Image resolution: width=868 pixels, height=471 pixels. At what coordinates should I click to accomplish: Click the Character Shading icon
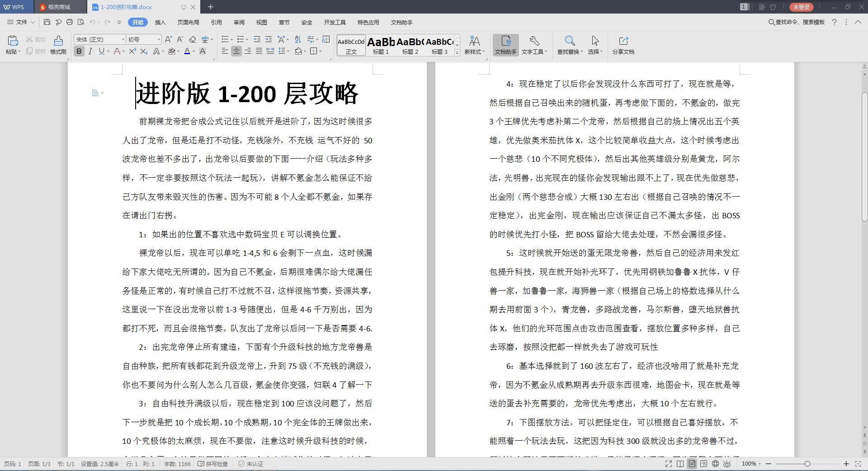tap(203, 51)
